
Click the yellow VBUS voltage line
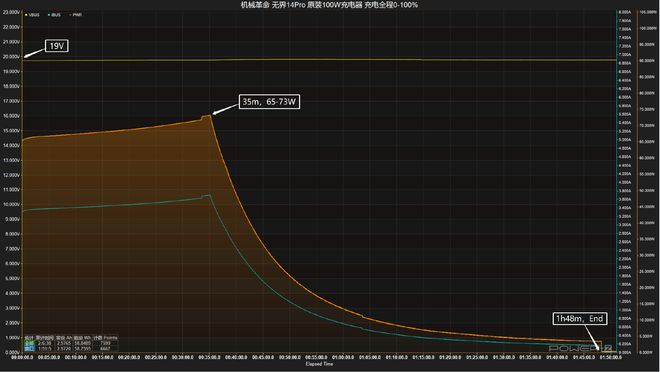pos(320,60)
